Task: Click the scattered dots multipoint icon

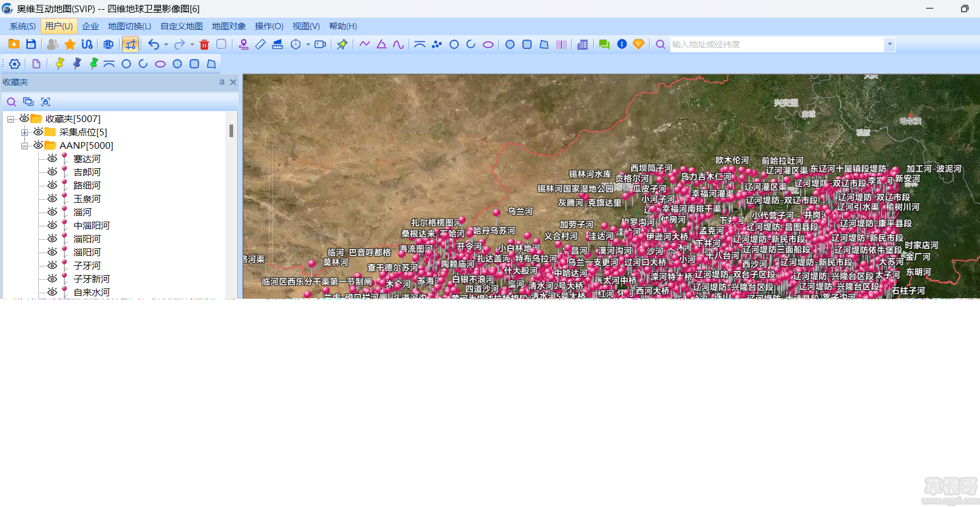Action: coord(437,44)
